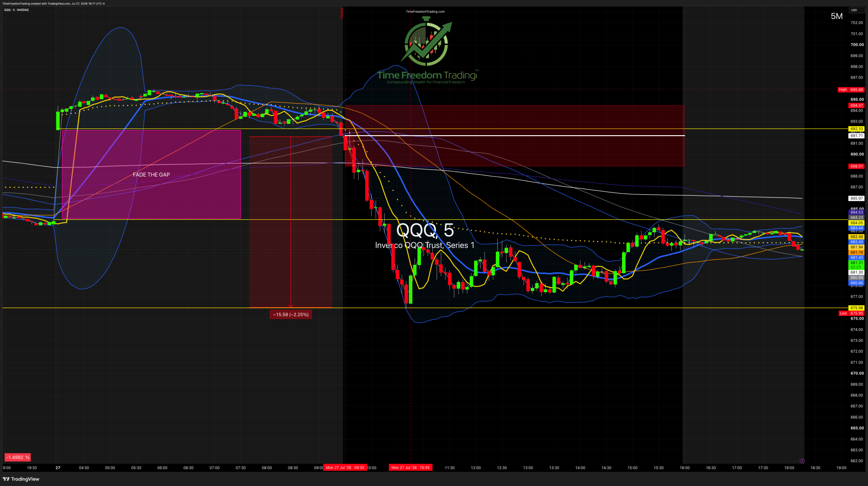
Task: Click the yellow 684.05 price tag
Action: (857, 223)
